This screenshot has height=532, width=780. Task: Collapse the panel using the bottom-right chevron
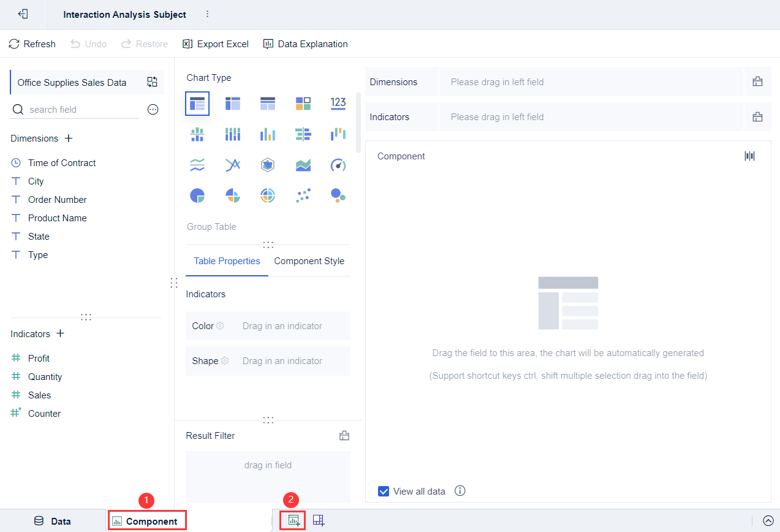(769, 520)
